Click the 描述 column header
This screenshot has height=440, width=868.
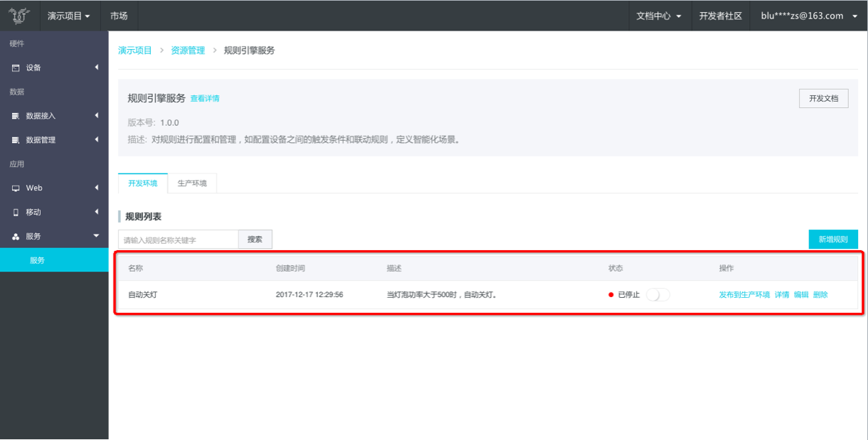pyautogui.click(x=394, y=269)
